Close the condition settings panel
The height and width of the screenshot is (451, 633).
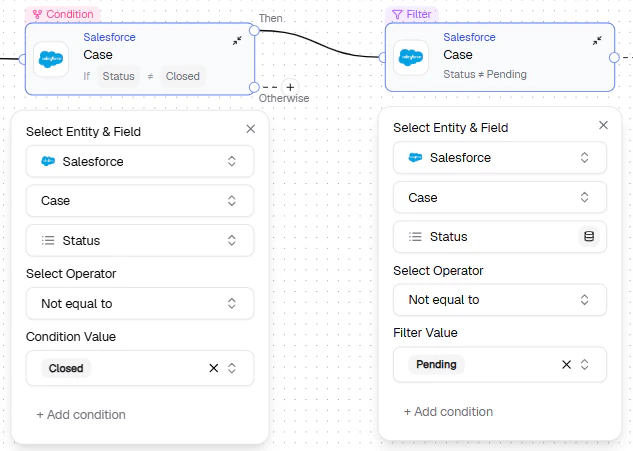[x=250, y=129]
